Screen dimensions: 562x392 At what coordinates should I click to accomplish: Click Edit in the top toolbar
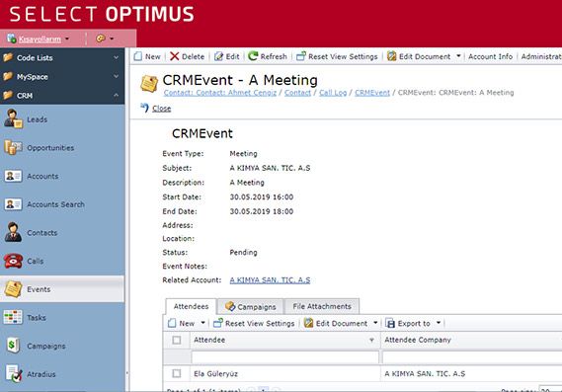[x=227, y=56]
